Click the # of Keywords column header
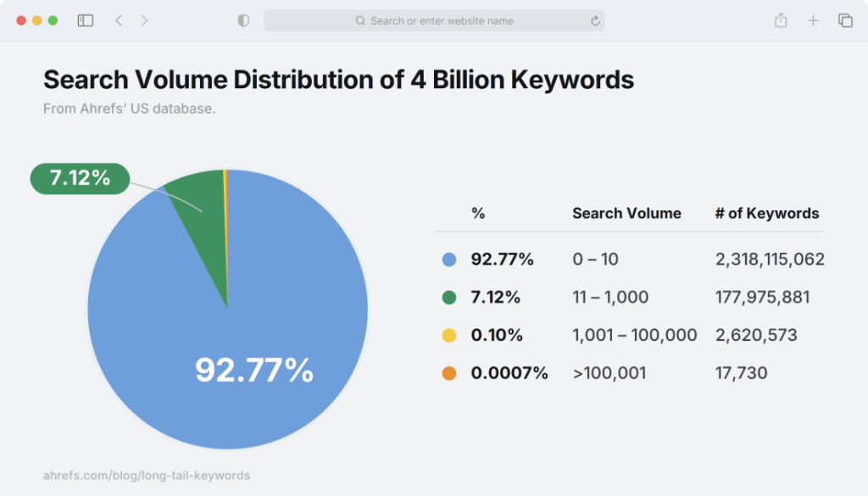 (766, 213)
